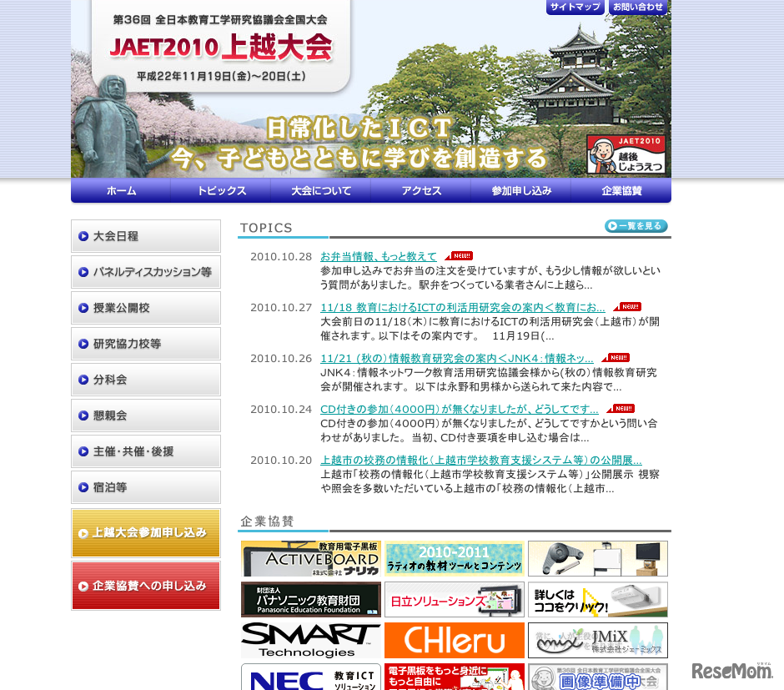Select 授業公開校 from the sidebar
This screenshot has height=690, width=784.
tap(146, 308)
